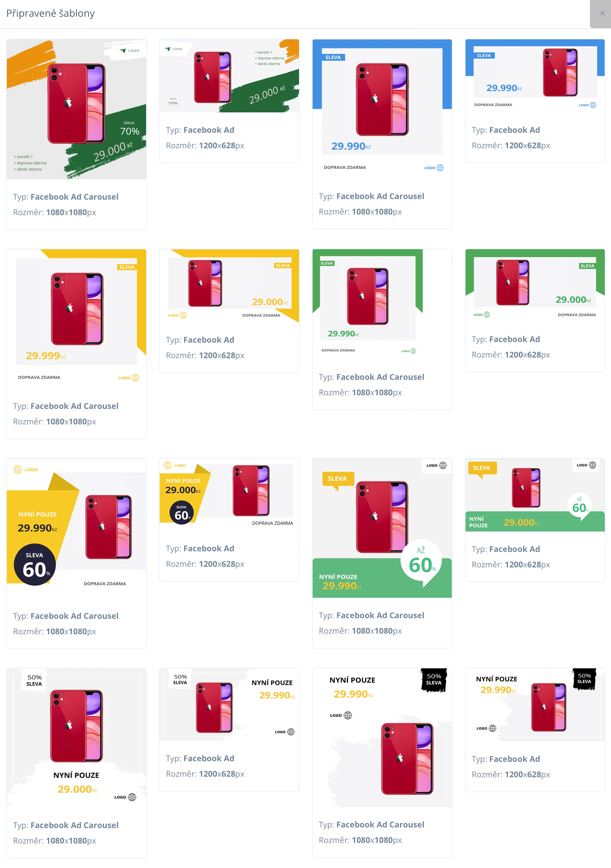Close the Připravené šablony dialog
This screenshot has width=611, height=868.
click(x=602, y=13)
